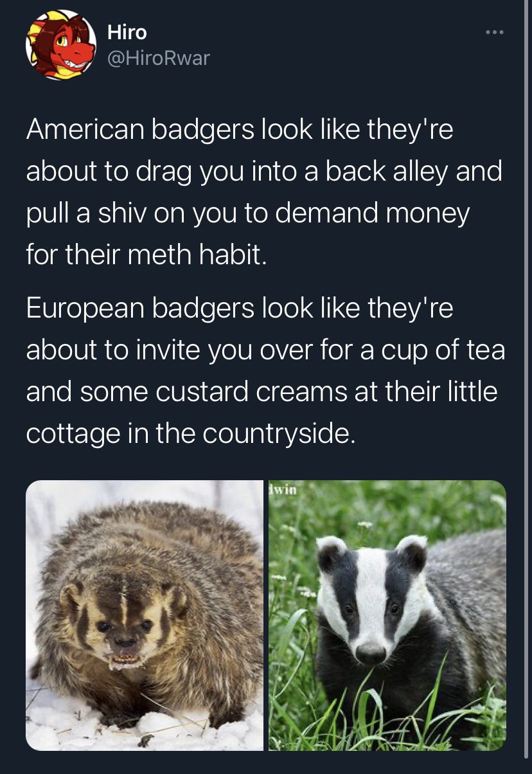Click the phrase "cottage in the countryside"
The width and height of the screenshot is (532, 774).
point(190,435)
